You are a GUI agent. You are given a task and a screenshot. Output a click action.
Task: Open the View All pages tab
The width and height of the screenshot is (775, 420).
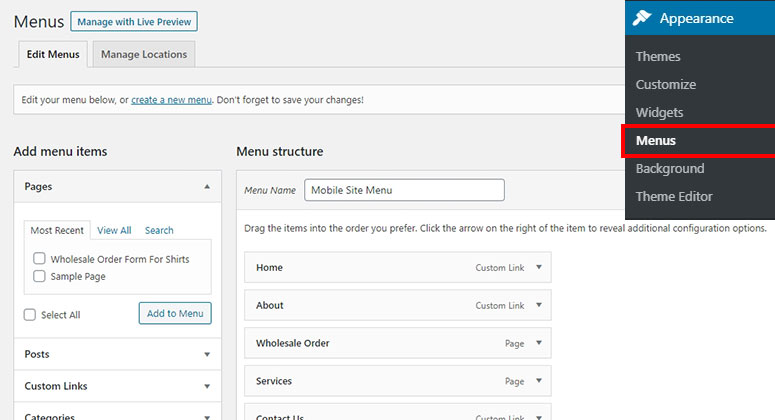(x=114, y=230)
